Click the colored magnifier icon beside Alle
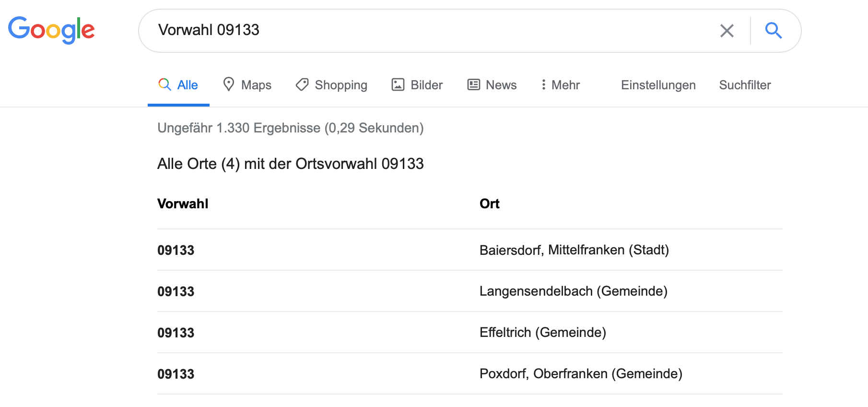This screenshot has height=407, width=868. point(164,84)
